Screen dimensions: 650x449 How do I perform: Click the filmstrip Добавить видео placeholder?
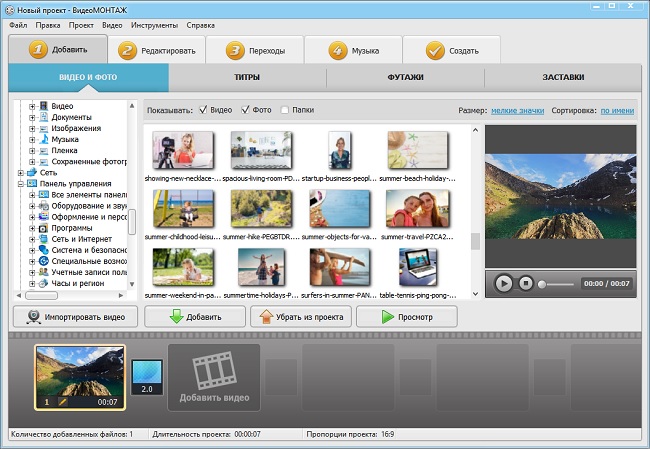pos(214,377)
